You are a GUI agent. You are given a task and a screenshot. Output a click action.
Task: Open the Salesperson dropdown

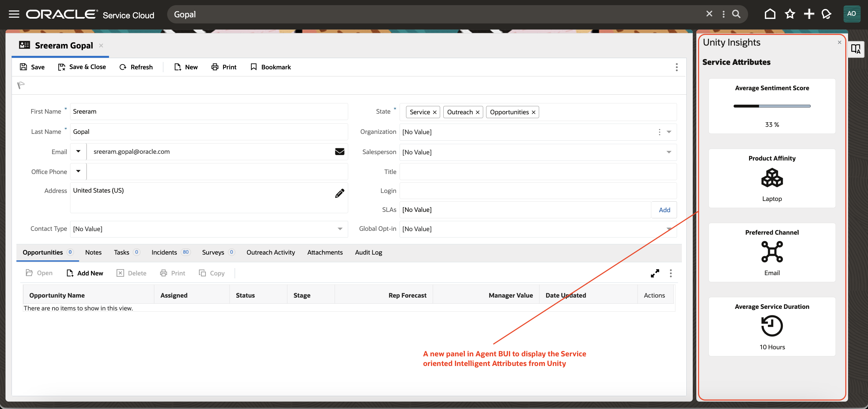click(x=669, y=152)
